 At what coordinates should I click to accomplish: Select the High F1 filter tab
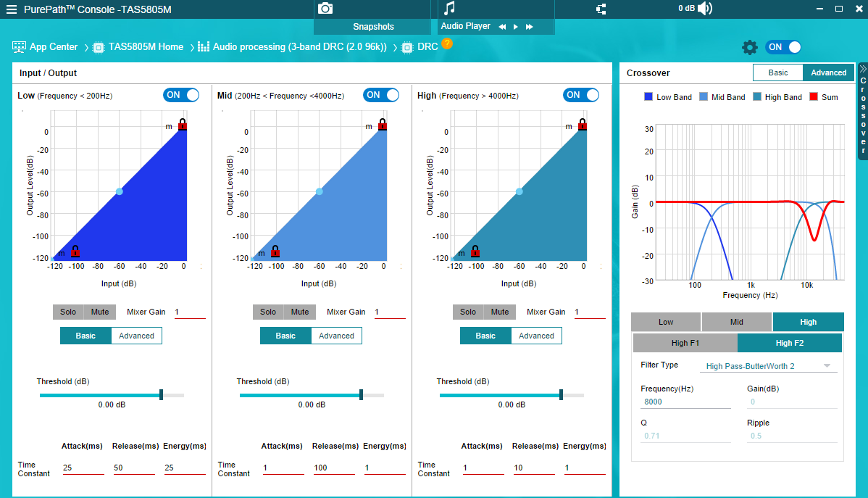(685, 343)
